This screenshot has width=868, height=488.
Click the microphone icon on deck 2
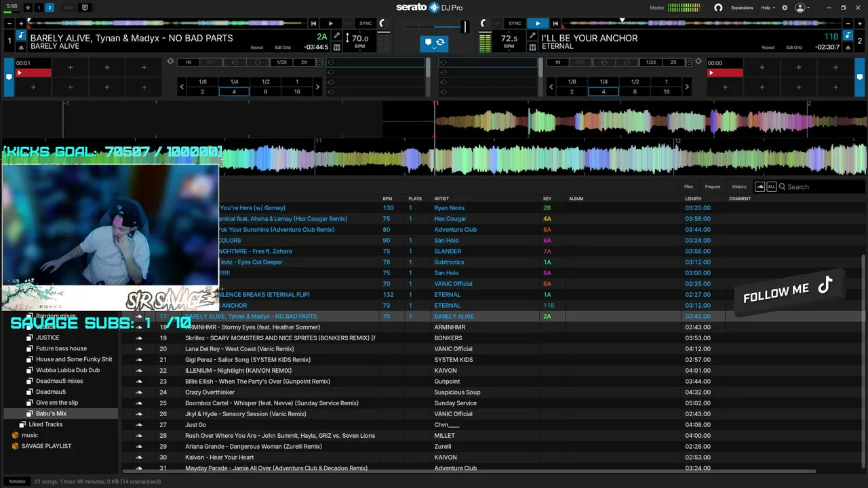(x=533, y=36)
